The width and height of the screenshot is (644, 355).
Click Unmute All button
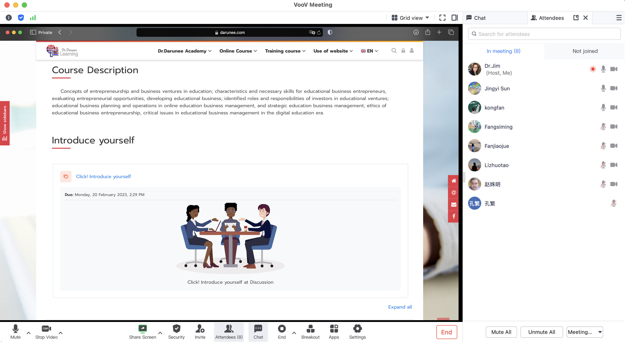tap(542, 332)
